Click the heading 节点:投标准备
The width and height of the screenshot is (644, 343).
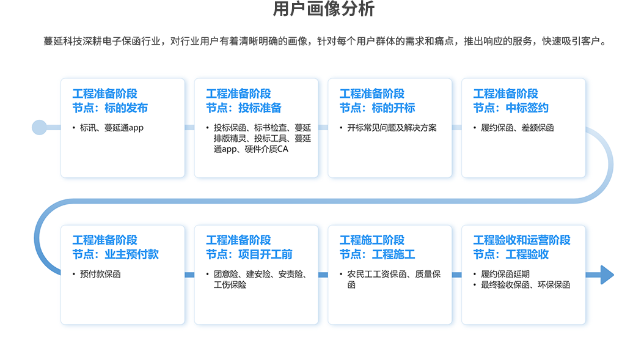pyautogui.click(x=244, y=108)
